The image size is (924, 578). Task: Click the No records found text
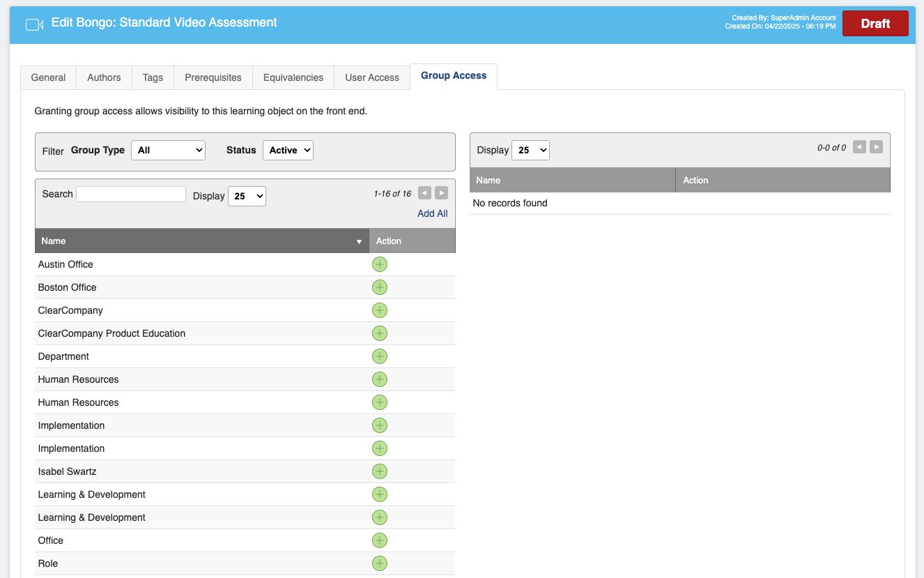510,203
